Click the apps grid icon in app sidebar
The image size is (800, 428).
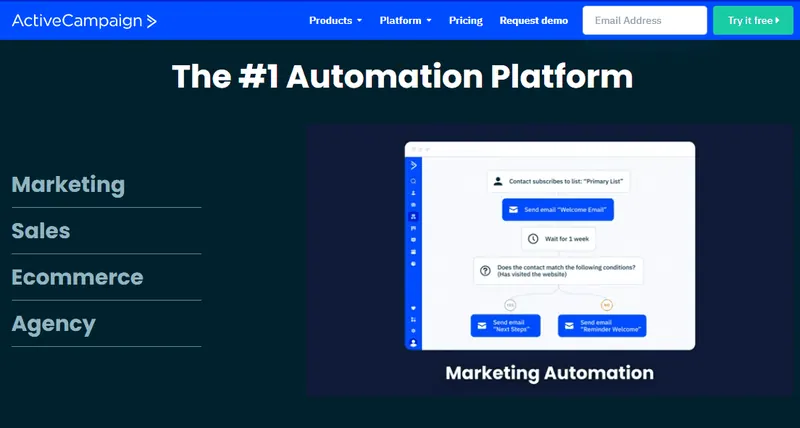click(413, 319)
